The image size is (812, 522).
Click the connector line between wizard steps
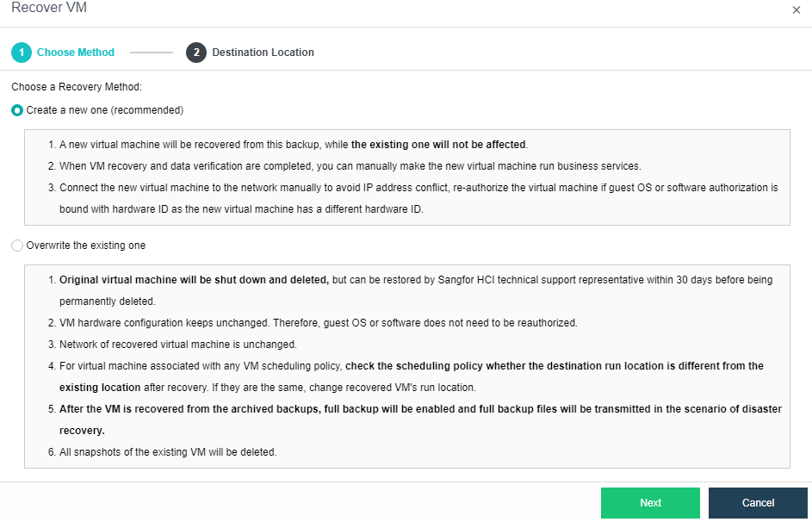pos(152,53)
